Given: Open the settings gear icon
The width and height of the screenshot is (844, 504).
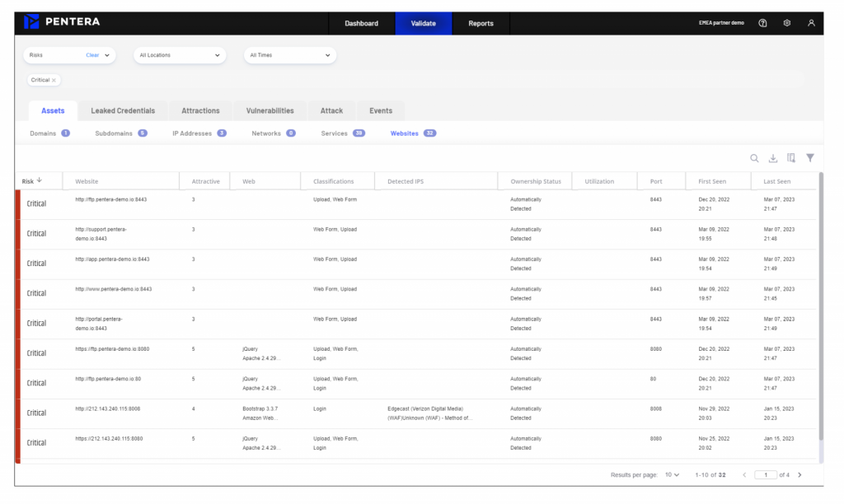Looking at the screenshot, I should coord(787,23).
